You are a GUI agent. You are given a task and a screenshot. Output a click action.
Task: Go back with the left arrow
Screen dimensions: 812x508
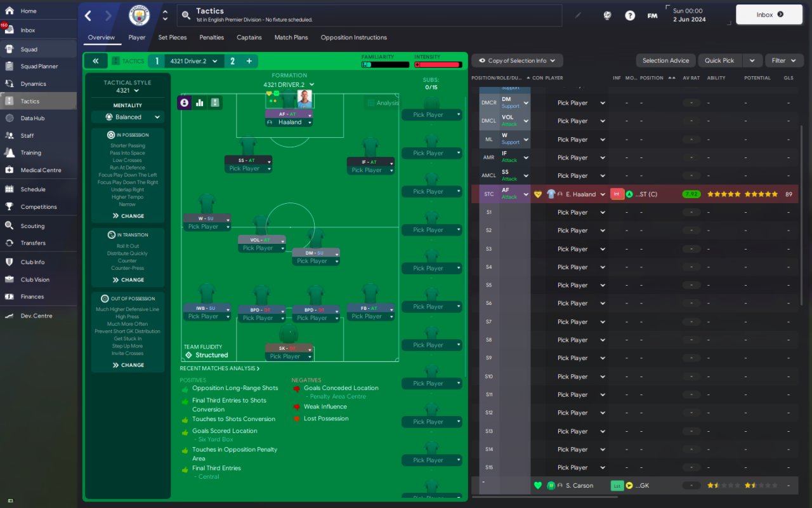(88, 15)
